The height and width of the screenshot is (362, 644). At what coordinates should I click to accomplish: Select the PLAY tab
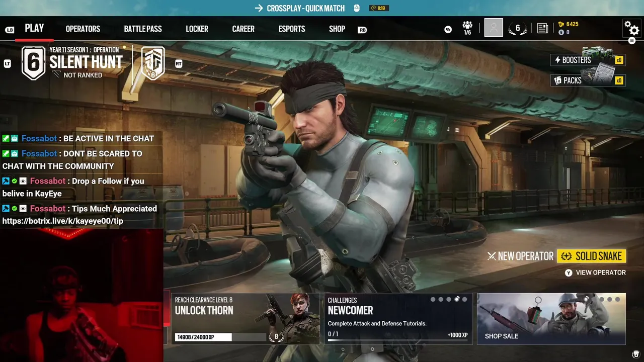click(34, 29)
